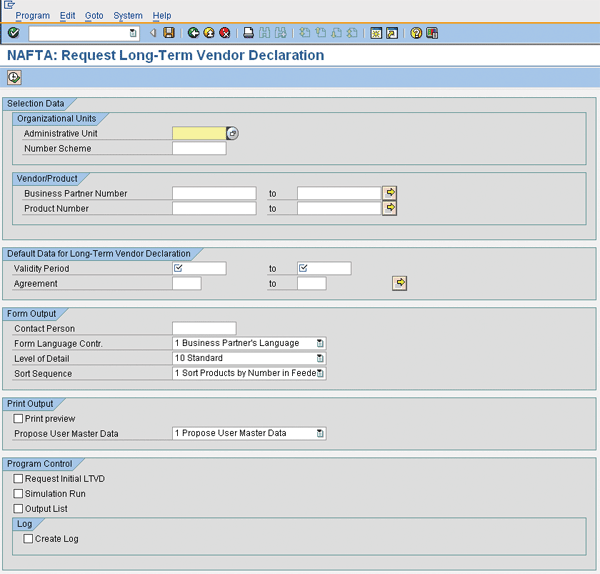Click the Number Scheme input field
The width and height of the screenshot is (600, 574).
click(199, 148)
